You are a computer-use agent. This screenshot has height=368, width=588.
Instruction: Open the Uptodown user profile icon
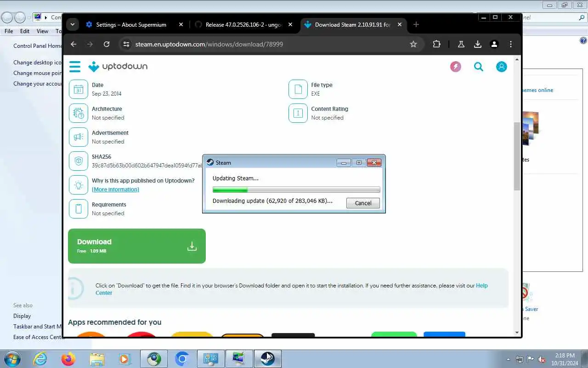coord(502,67)
